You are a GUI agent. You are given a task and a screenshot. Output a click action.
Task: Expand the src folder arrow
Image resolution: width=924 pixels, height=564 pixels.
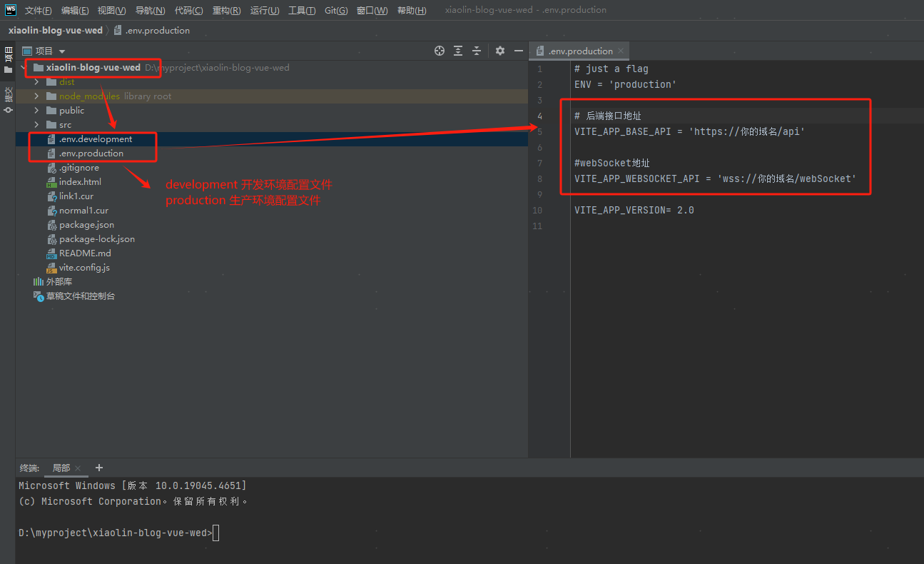click(x=37, y=125)
